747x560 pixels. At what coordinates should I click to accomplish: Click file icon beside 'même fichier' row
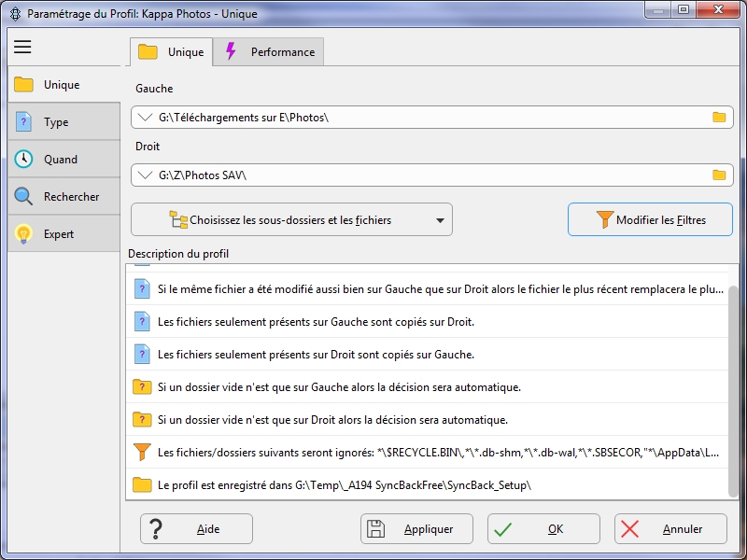(142, 289)
